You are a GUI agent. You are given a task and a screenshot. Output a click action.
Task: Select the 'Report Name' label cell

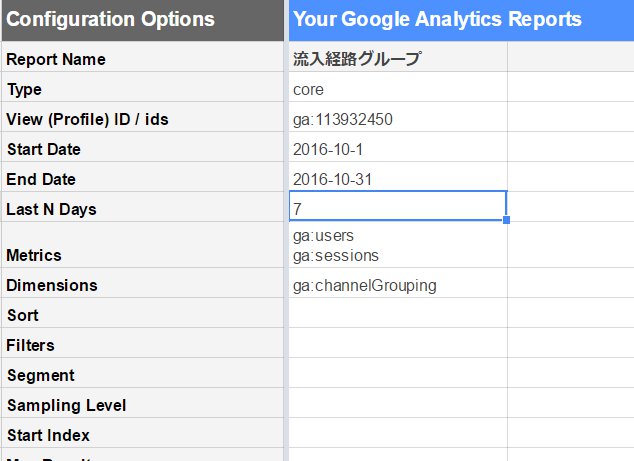pyautogui.click(x=143, y=57)
